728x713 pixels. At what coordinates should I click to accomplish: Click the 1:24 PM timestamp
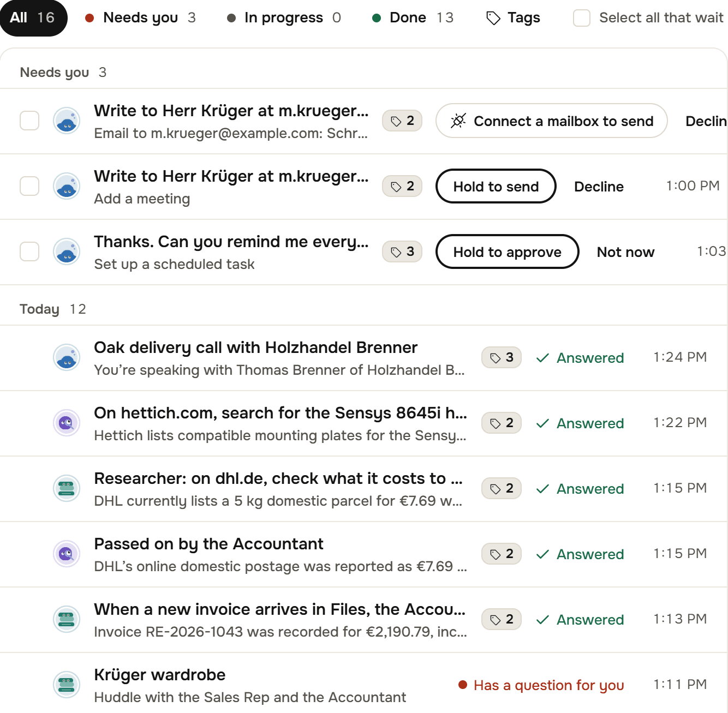[680, 357]
